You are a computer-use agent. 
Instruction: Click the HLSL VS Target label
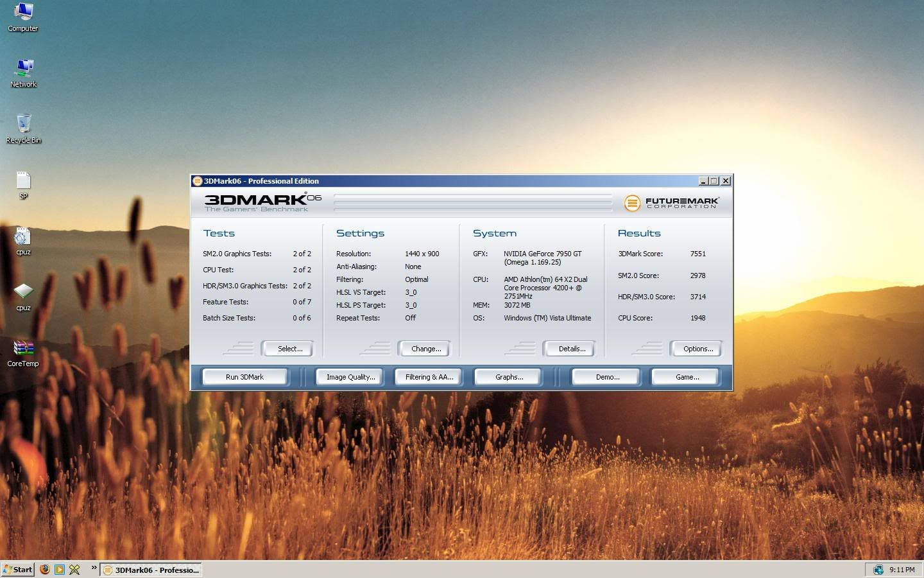361,292
